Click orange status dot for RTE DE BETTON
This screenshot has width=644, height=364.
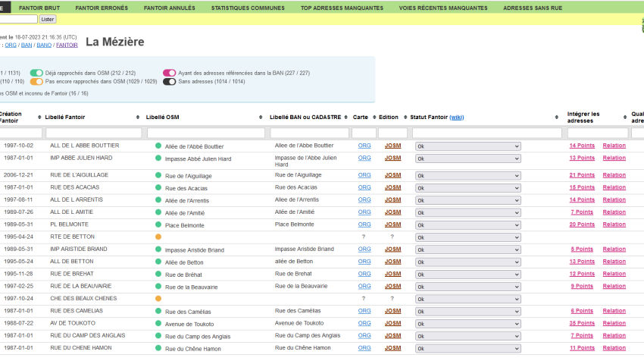(x=158, y=237)
